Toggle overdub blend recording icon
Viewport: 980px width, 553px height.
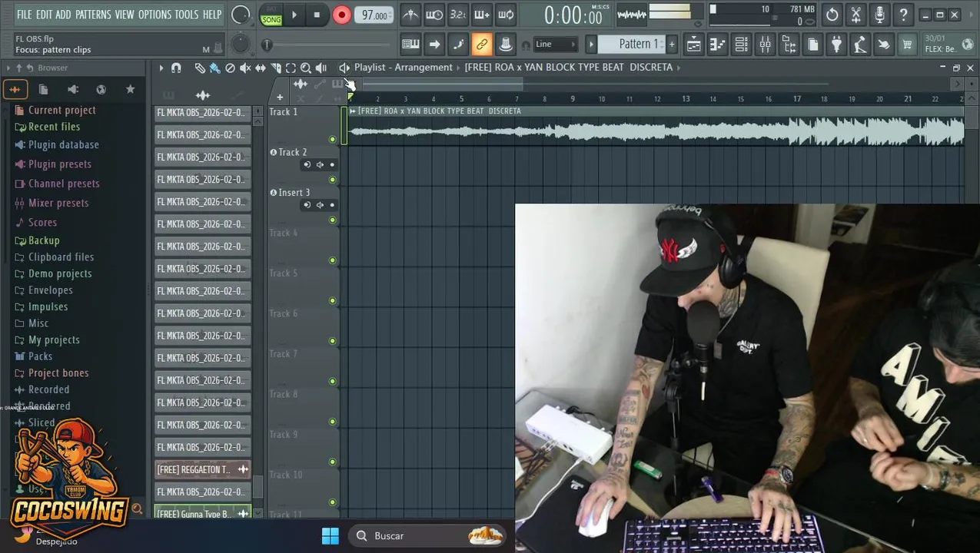click(482, 15)
